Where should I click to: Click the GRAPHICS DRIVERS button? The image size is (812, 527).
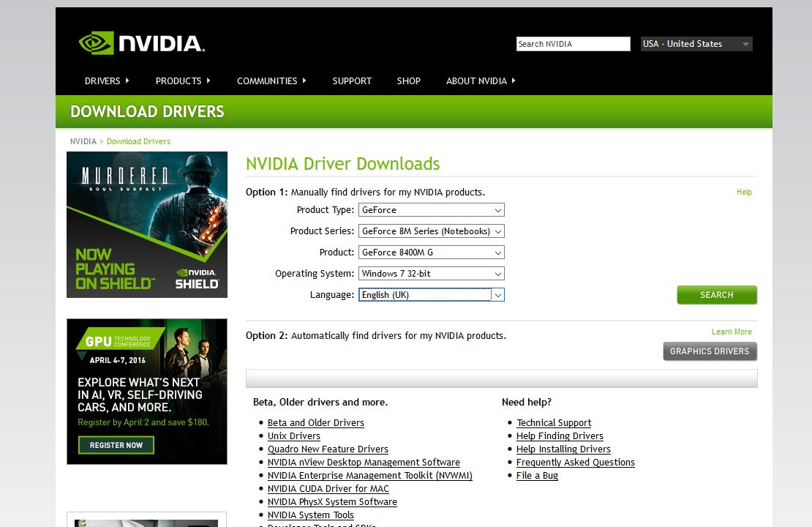pyautogui.click(x=710, y=351)
